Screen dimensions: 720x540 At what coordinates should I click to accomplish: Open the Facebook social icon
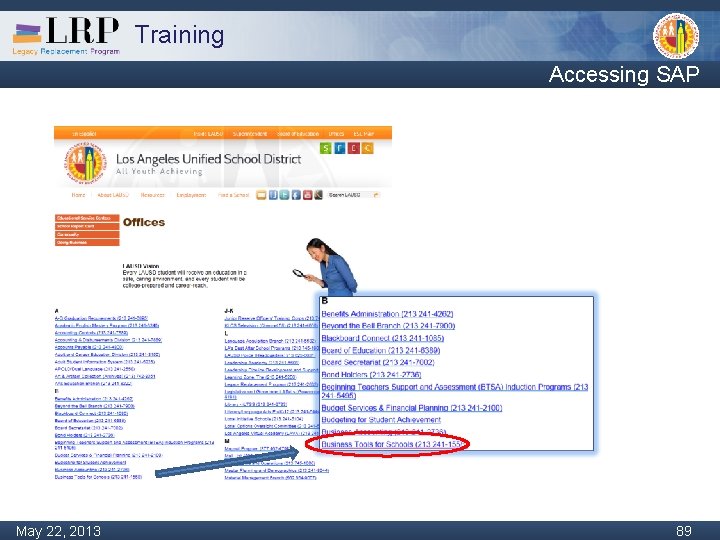point(296,195)
